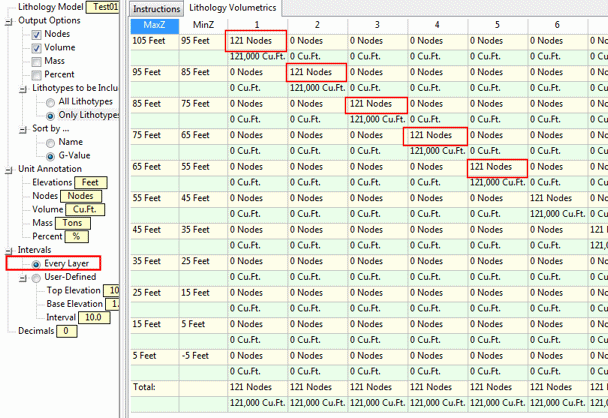Collapse the Unit Annotation section
Image resolution: width=608 pixels, height=418 pixels.
click(x=9, y=169)
